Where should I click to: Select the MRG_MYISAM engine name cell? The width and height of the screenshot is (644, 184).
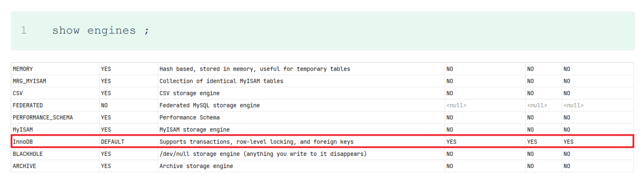coord(29,81)
